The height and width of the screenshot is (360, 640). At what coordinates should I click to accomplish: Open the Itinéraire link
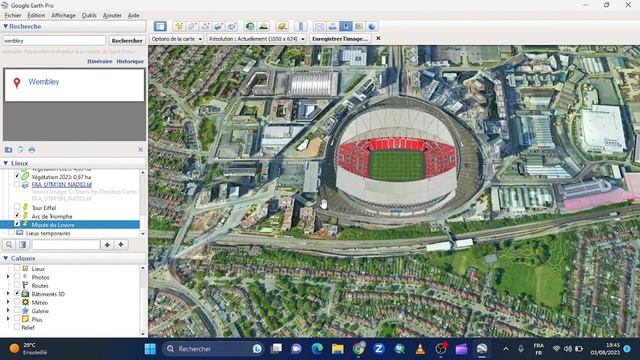100,61
